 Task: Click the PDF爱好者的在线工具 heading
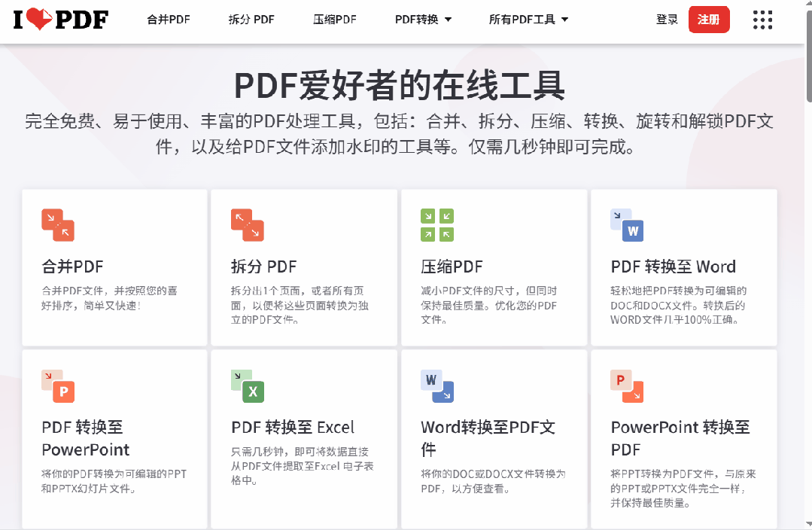[x=400, y=86]
